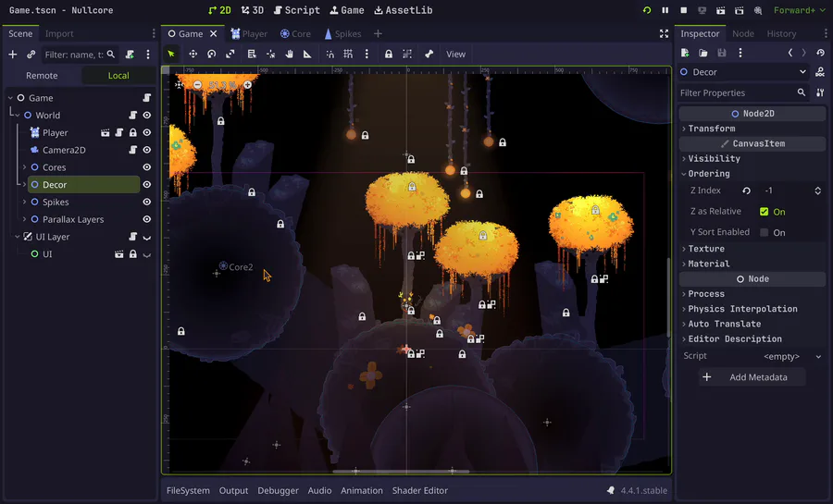Switch to the Node dock tab
The height and width of the screenshot is (504, 833).
point(742,33)
